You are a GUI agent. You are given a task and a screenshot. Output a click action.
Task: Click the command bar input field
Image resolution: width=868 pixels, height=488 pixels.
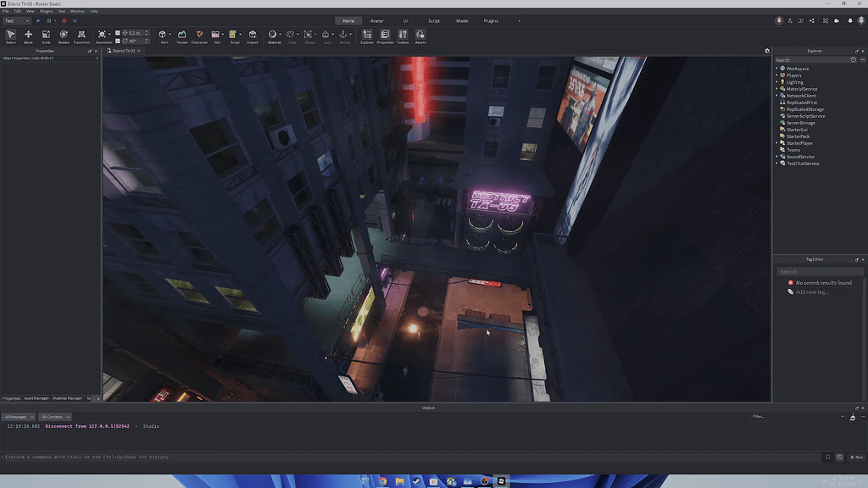click(413, 457)
